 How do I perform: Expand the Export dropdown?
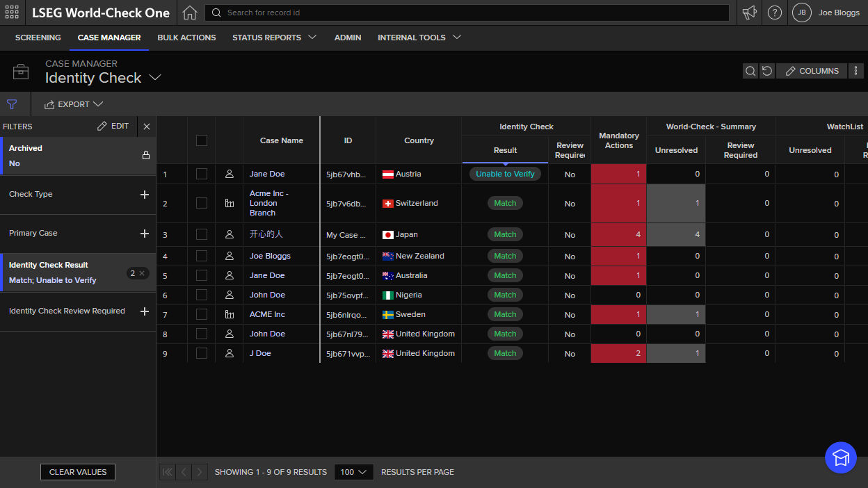(73, 104)
